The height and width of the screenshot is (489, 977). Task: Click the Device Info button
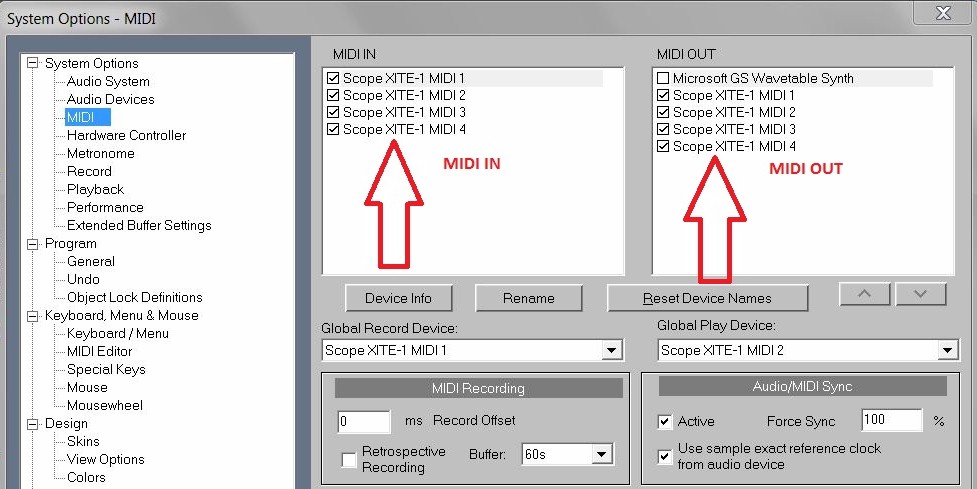click(398, 298)
